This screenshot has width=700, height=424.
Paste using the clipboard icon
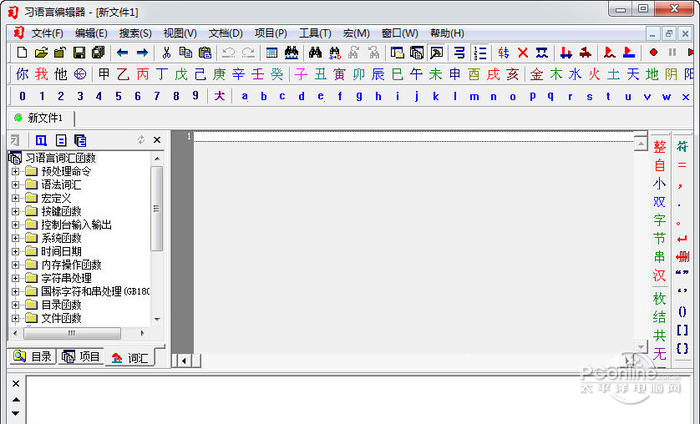tap(205, 53)
